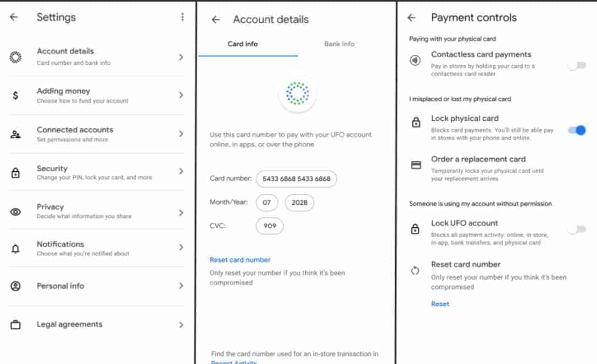597x364 pixels.
Task: Click the Reset card number link
Action: coord(240,260)
